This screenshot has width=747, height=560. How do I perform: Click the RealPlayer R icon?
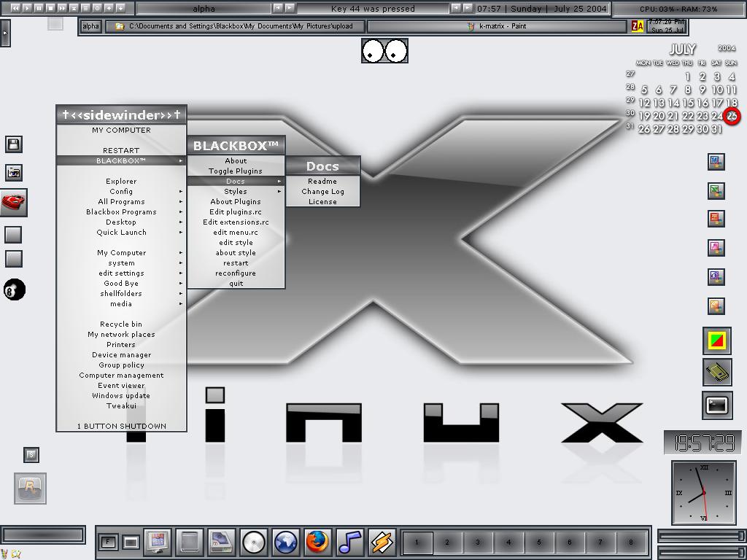tap(30, 488)
